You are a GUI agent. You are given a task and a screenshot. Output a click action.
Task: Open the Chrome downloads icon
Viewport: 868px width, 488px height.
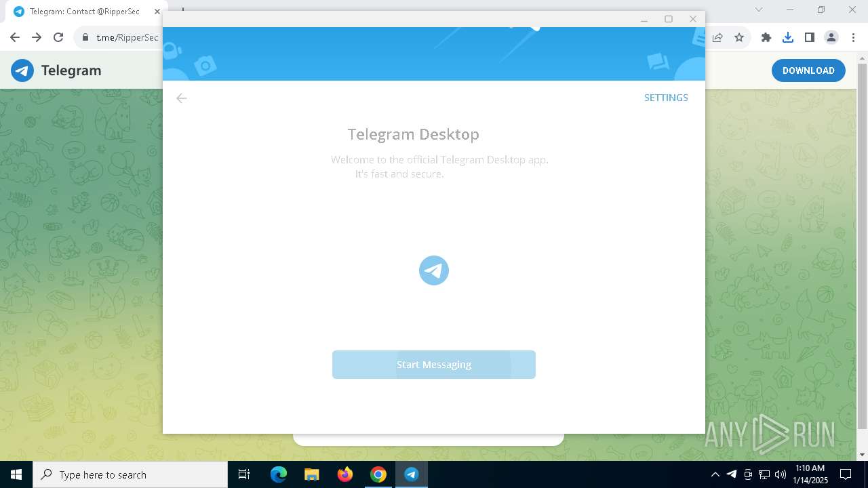788,37
